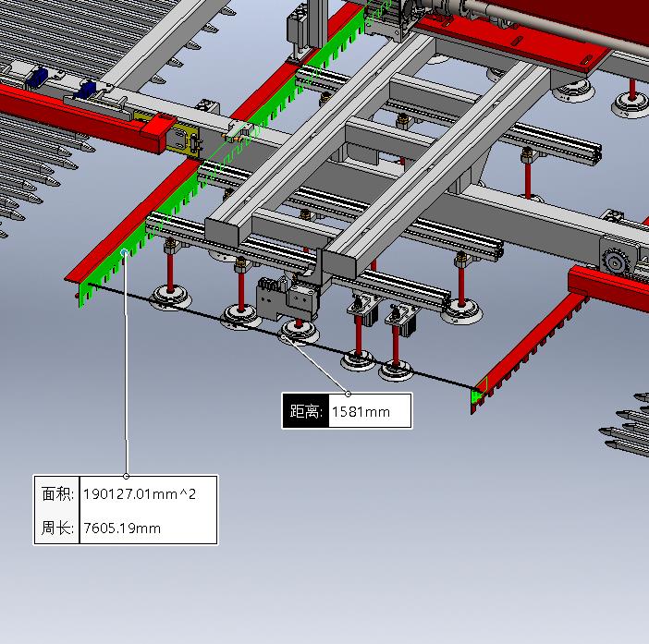This screenshot has height=644, width=649.
Task: Click the 距离 label in the callout
Action: (305, 411)
